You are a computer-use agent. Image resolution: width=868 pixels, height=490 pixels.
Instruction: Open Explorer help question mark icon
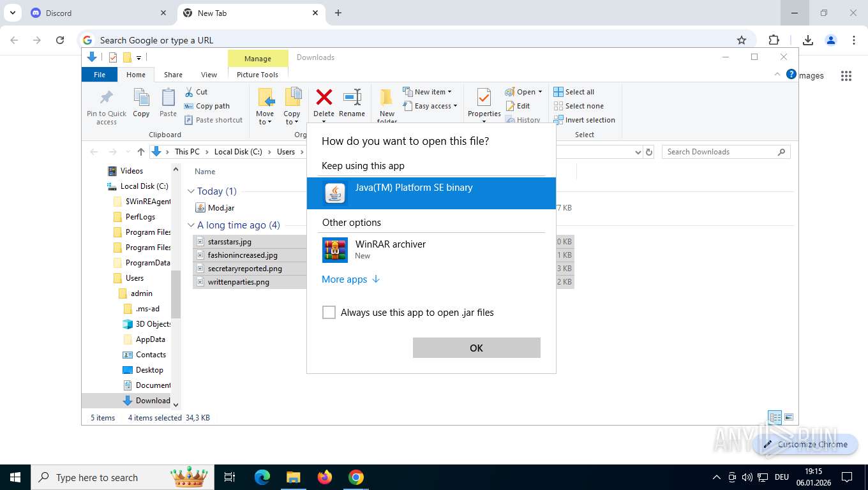click(791, 74)
